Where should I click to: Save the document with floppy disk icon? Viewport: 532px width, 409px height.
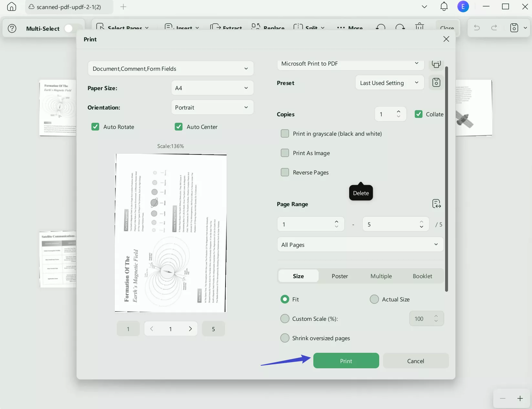[514, 28]
